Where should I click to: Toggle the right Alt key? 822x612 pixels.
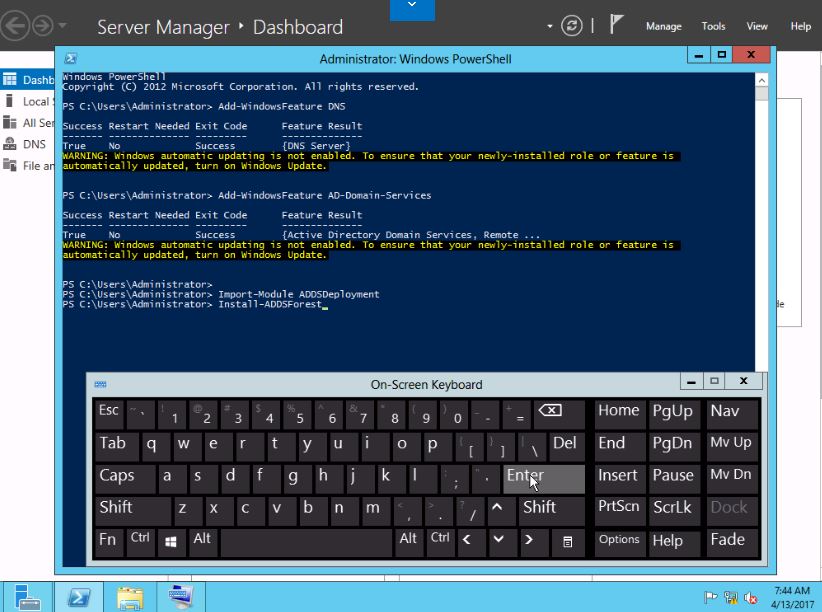[x=408, y=542]
